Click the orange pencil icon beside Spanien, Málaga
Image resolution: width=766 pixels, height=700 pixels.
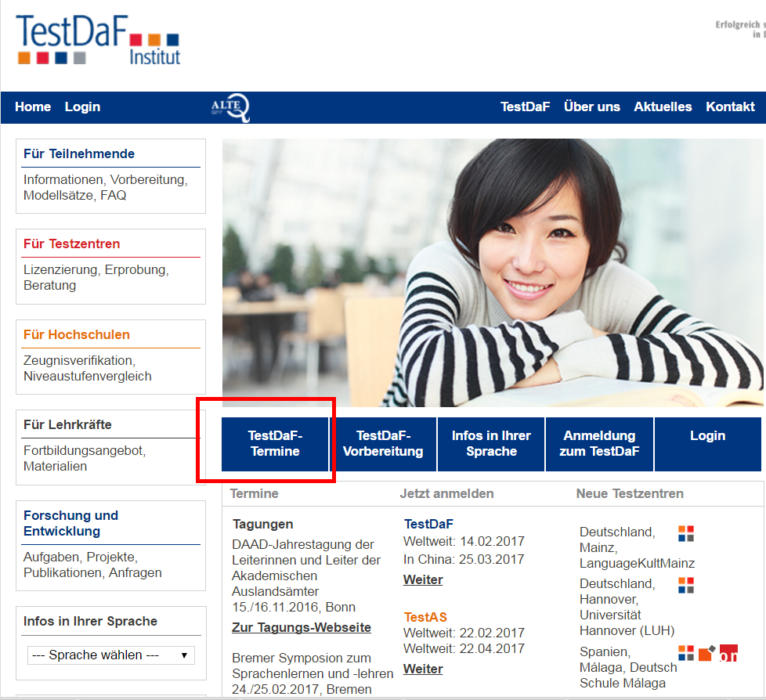707,653
